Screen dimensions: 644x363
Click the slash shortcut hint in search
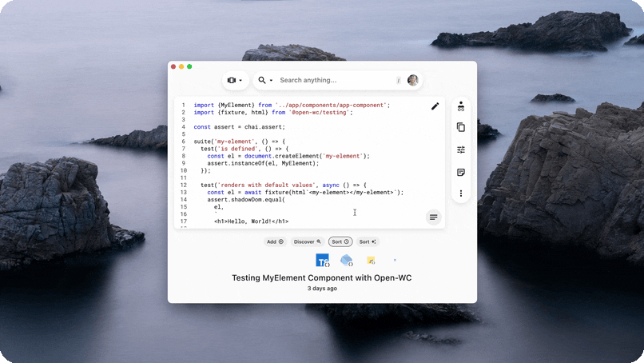click(x=398, y=81)
